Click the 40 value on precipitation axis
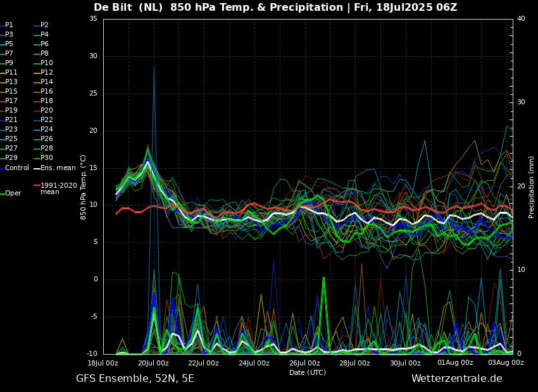Image resolution: width=538 pixels, height=392 pixels. tap(521, 19)
